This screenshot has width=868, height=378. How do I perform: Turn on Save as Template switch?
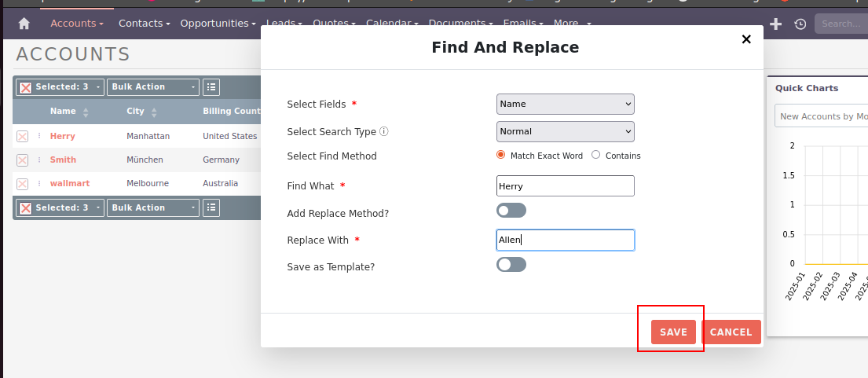(511, 264)
